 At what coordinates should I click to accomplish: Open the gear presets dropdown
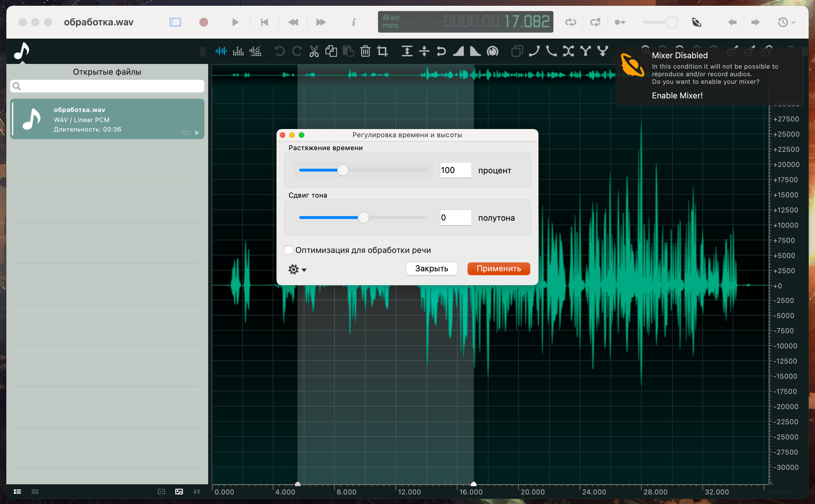297,270
